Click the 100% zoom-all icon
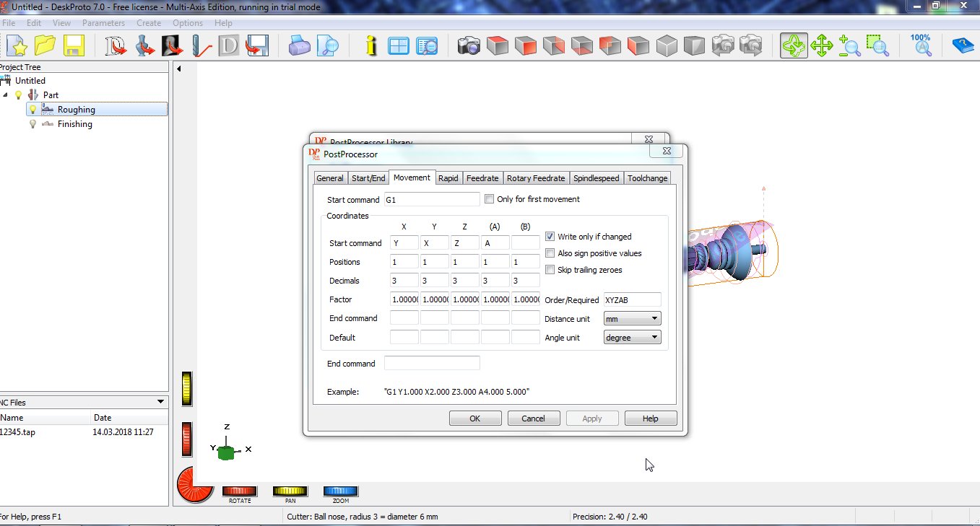 click(921, 46)
